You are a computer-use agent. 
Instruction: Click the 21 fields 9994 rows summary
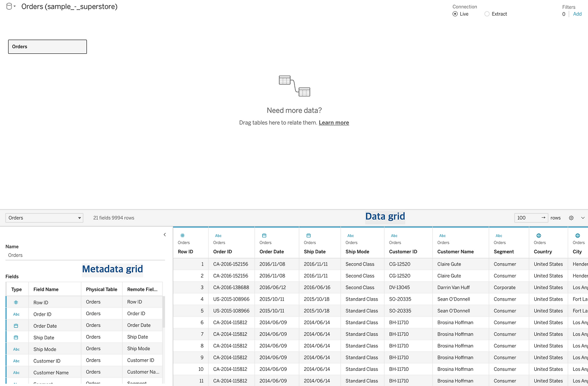pyautogui.click(x=114, y=218)
